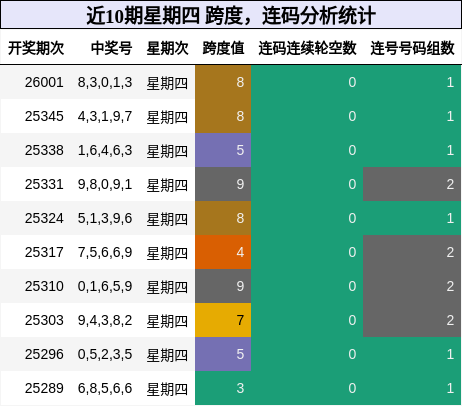Click 星期四 in row 26001
The height and width of the screenshot is (406, 462).
coord(167,83)
